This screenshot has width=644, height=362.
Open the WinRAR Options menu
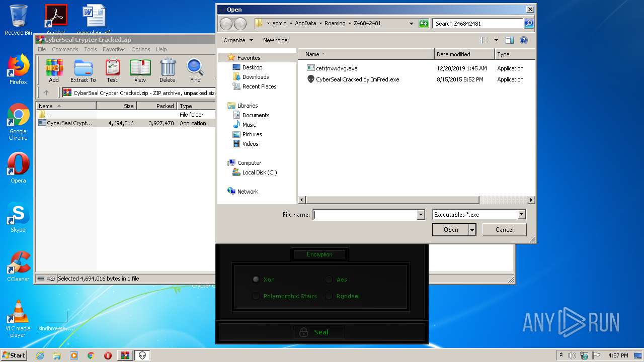(x=141, y=49)
